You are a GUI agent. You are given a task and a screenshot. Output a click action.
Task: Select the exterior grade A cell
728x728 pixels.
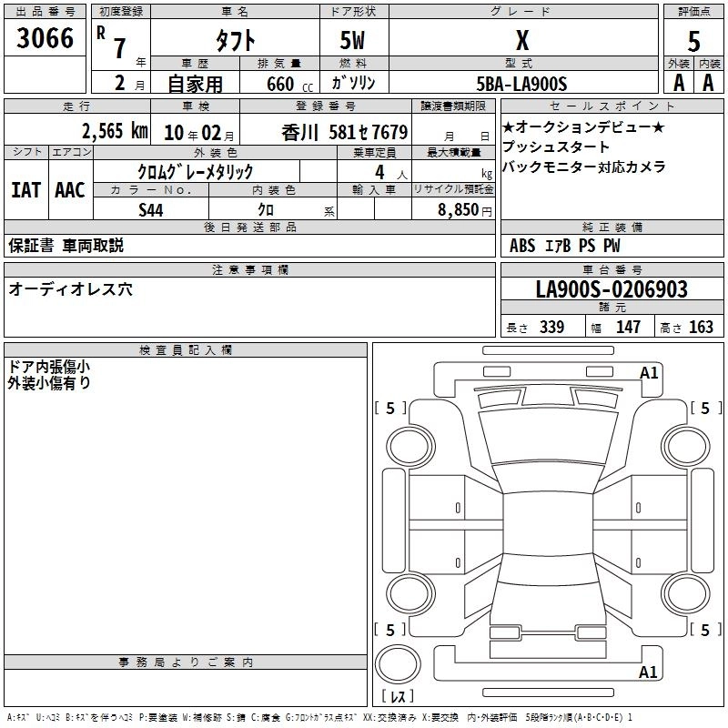click(x=678, y=83)
